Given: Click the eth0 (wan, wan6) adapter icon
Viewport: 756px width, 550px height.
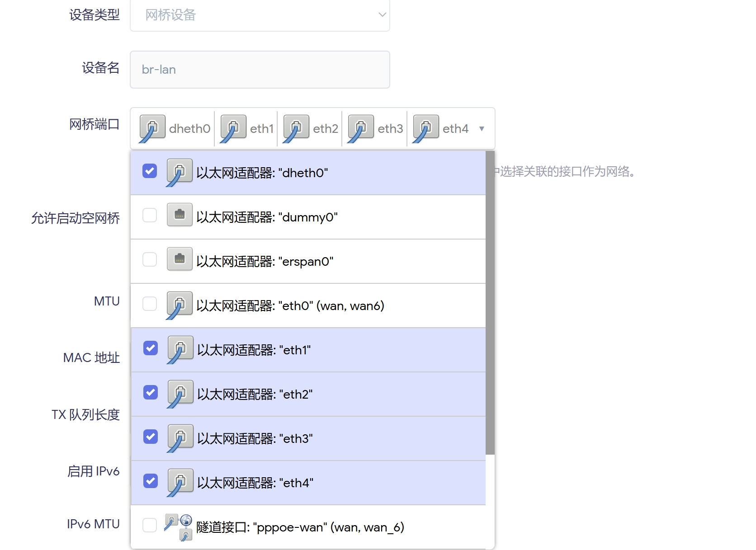Looking at the screenshot, I should click(180, 305).
